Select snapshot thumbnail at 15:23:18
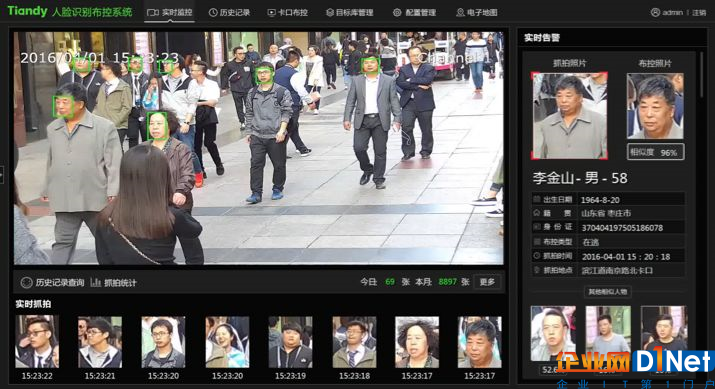 coord(354,342)
